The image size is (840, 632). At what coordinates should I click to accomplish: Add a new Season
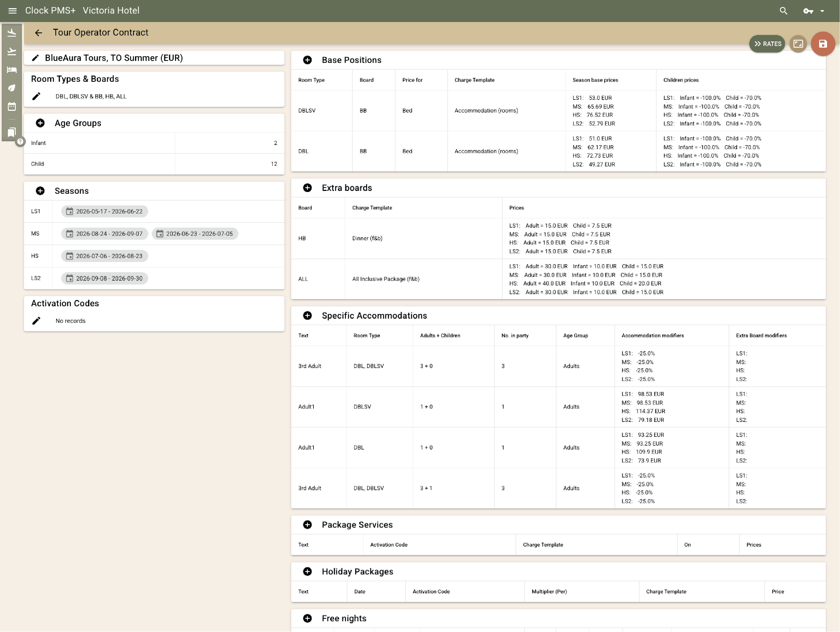tap(40, 191)
